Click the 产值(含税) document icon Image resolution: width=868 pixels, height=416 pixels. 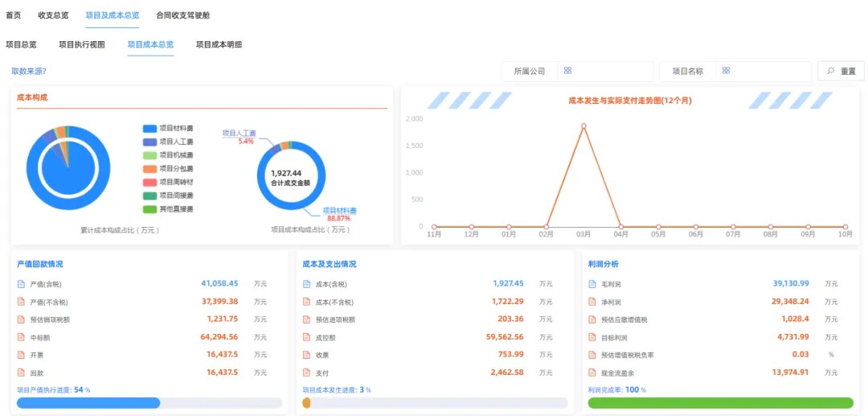click(21, 284)
